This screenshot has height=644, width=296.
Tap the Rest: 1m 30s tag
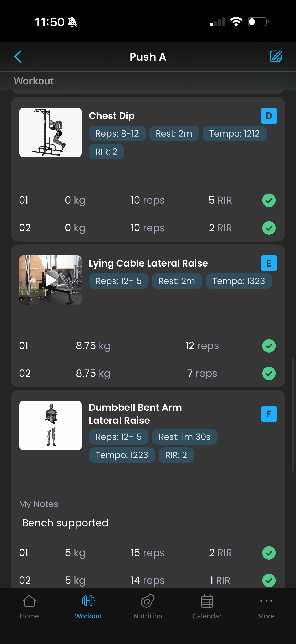(x=184, y=437)
